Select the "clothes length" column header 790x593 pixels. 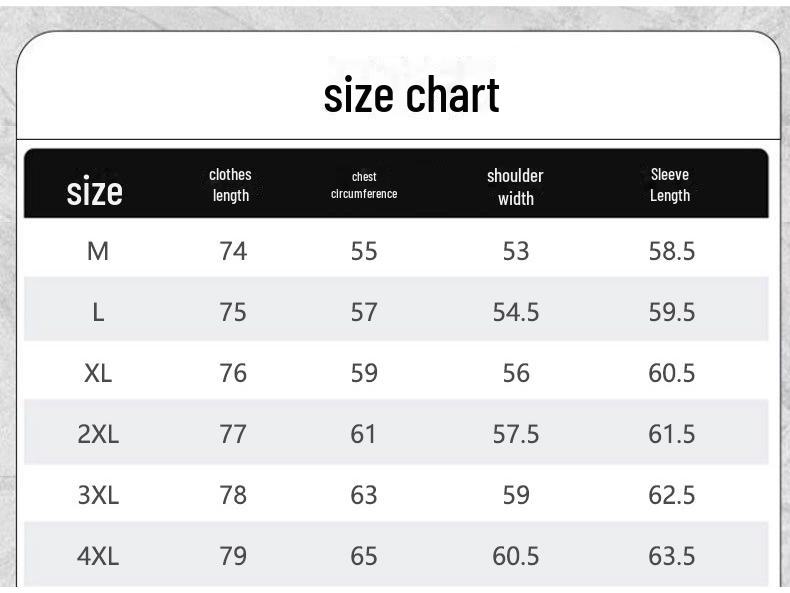[230, 185]
